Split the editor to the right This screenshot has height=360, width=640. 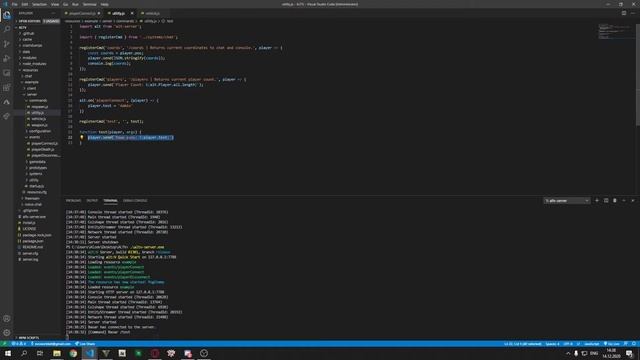[624, 13]
